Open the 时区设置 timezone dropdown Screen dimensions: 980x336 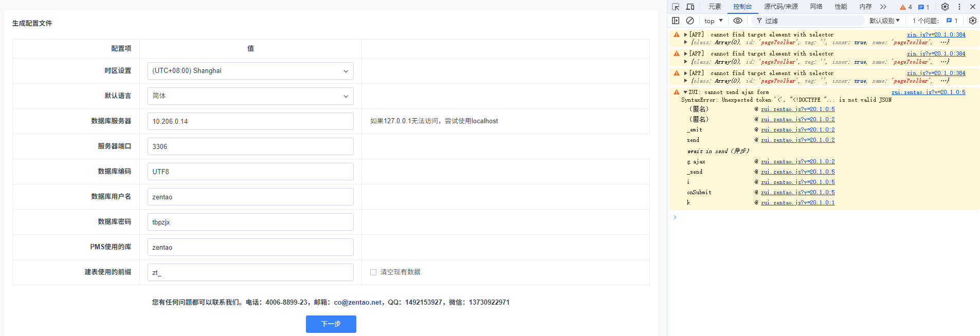[250, 71]
